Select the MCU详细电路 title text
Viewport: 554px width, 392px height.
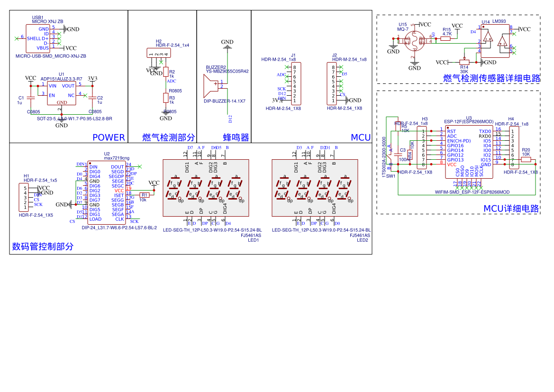pos(511,209)
